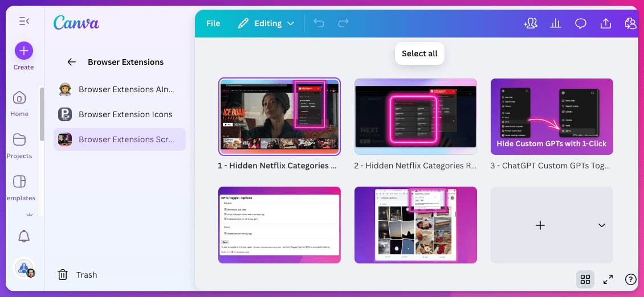The image size is (644, 297).
Task: Open the Trash
Action: [78, 274]
